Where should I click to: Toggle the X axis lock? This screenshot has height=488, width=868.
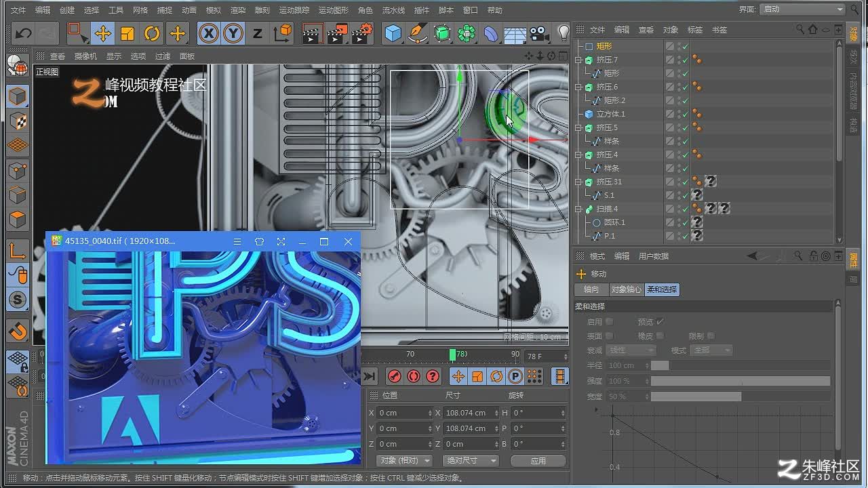[x=209, y=33]
